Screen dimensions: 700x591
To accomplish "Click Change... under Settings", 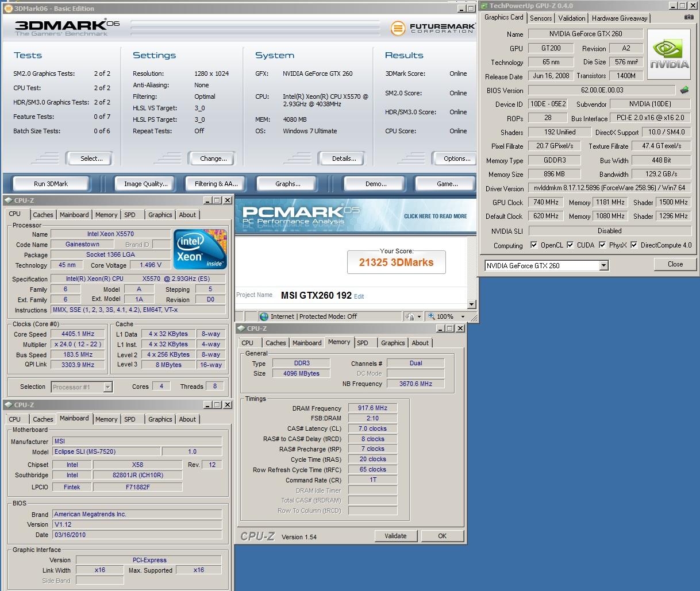I will (x=213, y=159).
